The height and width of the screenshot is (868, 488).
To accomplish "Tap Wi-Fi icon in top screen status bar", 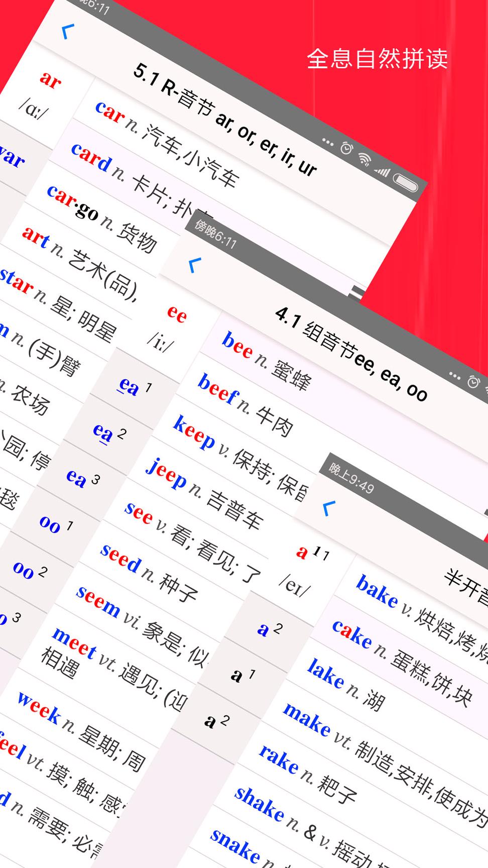I will pyautogui.click(x=364, y=160).
